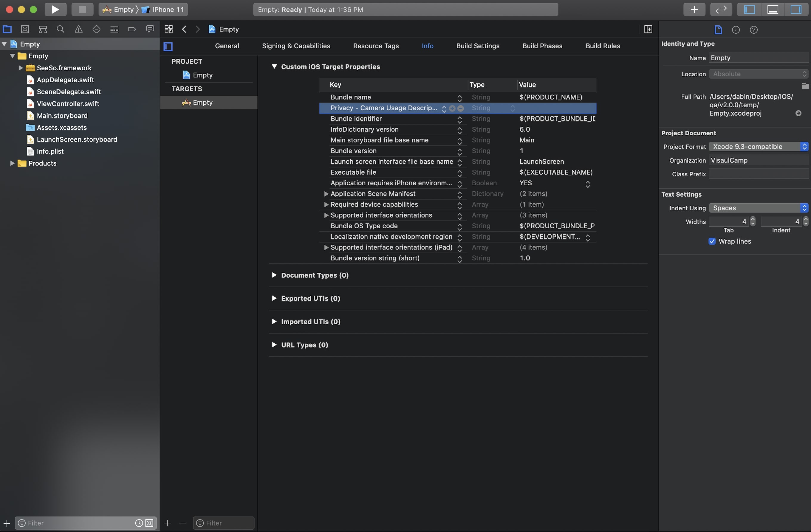Show the History inspector
The image size is (811, 532).
(736, 30)
